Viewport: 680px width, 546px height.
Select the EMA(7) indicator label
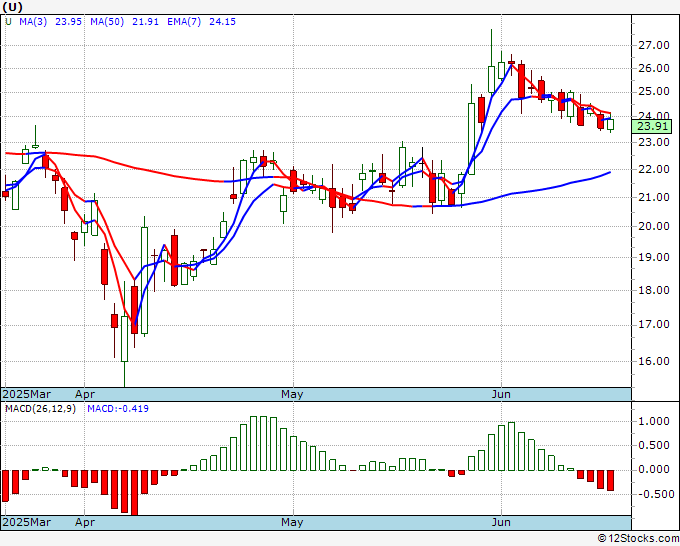pyautogui.click(x=184, y=22)
